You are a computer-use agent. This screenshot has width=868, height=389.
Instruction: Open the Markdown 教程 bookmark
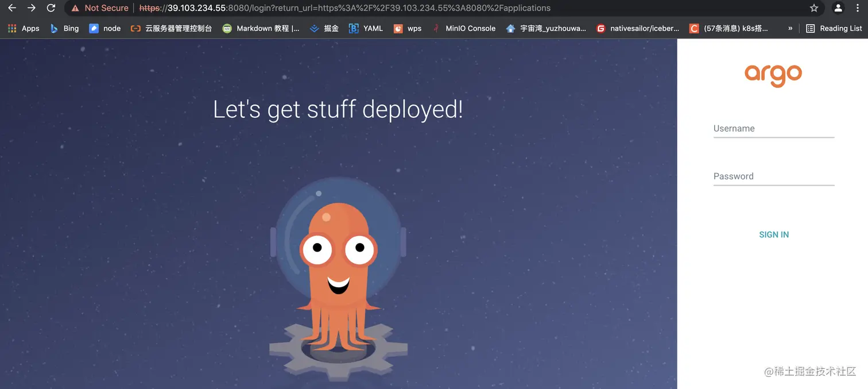(x=261, y=28)
